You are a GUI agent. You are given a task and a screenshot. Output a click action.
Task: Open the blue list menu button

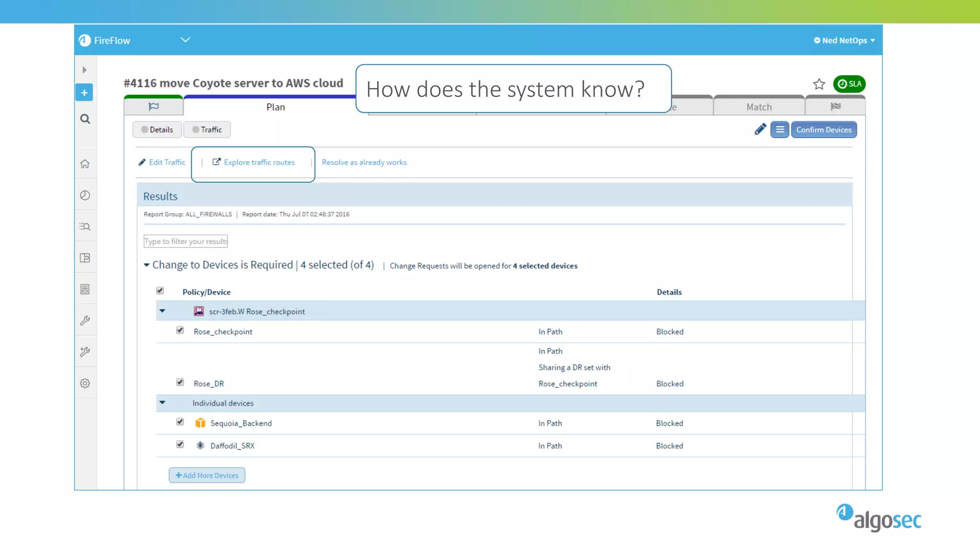[780, 130]
